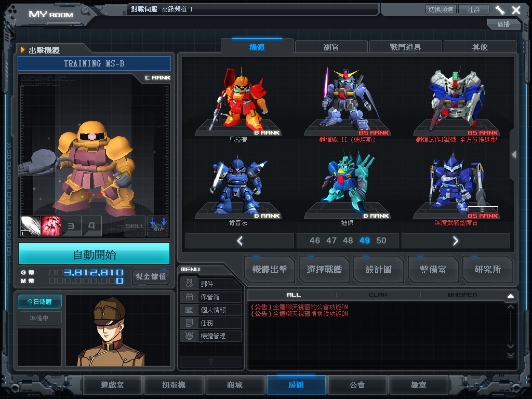Select the WHISPER chat tab
Viewport: 532px width, 399px height.
[462, 295]
